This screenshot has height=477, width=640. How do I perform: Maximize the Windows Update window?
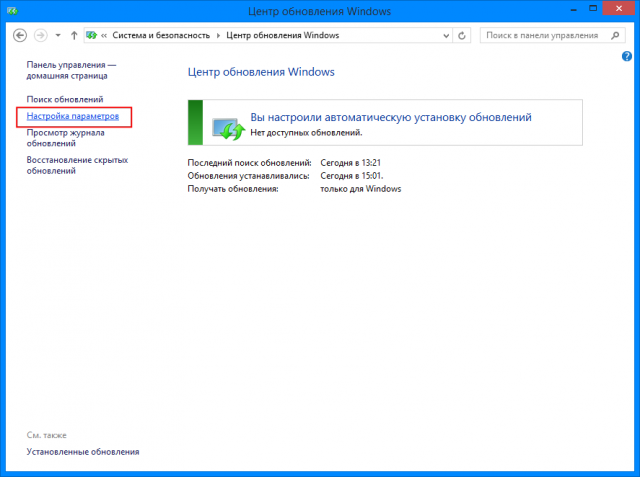(593, 9)
